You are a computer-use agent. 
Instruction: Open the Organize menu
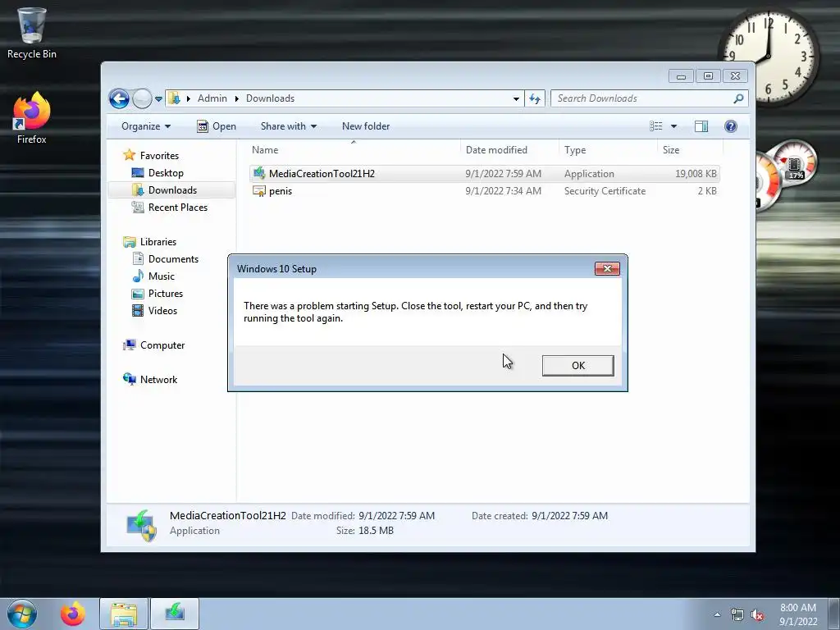(146, 126)
